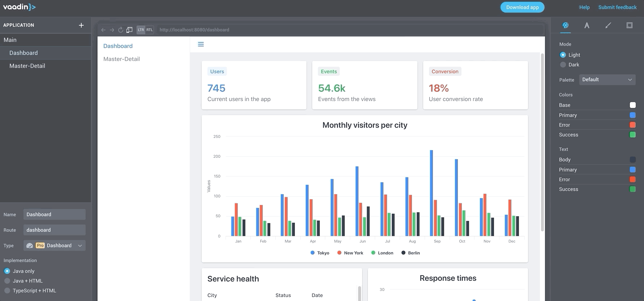
Task: Click the Monthly visitors per city title
Action: coord(365,125)
